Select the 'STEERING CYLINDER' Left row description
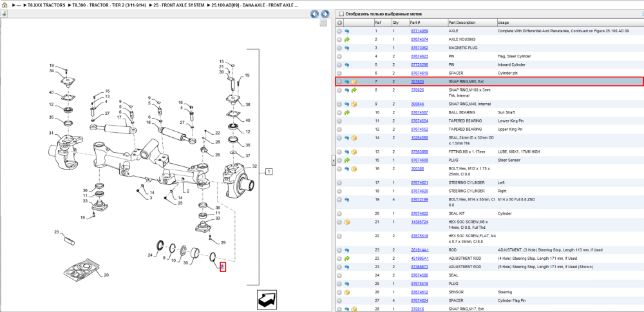Viewport: 644px width, 312px height. (466, 182)
